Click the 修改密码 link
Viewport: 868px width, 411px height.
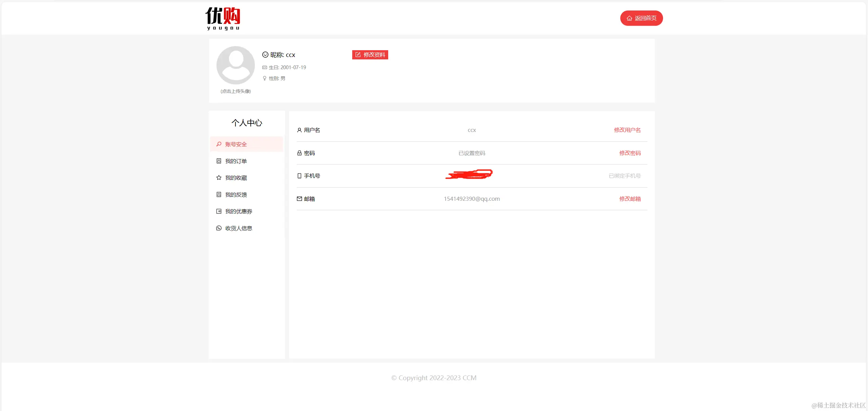pyautogui.click(x=630, y=153)
